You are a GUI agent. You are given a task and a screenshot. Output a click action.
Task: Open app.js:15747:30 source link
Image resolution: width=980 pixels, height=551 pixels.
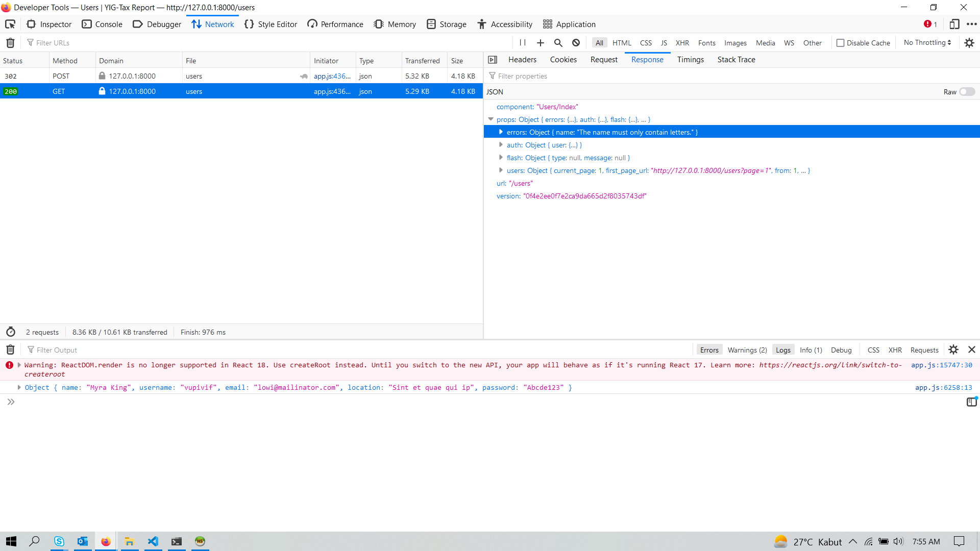point(941,365)
